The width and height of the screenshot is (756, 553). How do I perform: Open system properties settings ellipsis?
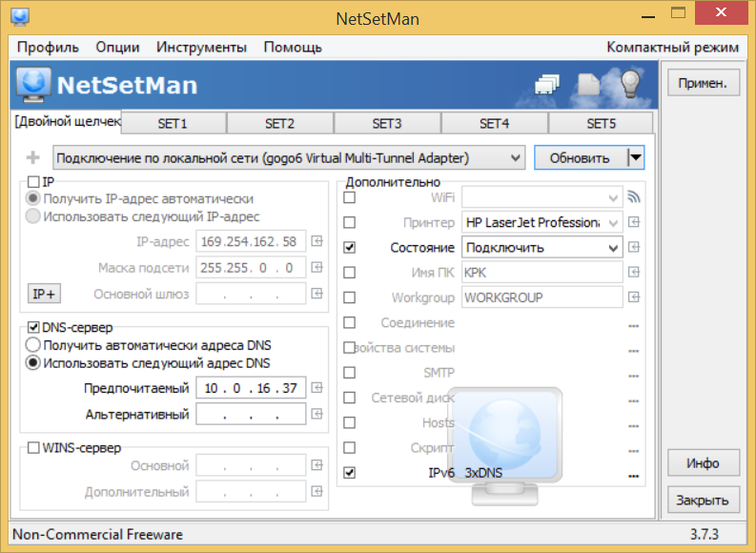[x=634, y=352]
